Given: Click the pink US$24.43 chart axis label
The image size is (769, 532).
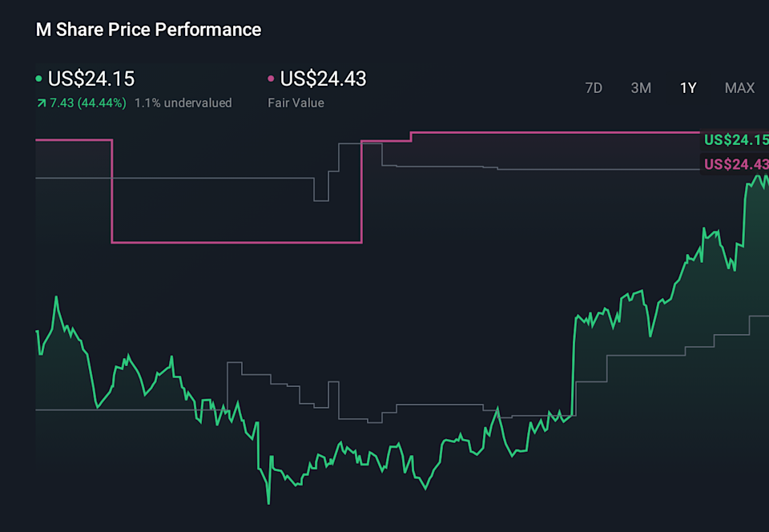Looking at the screenshot, I should point(735,164).
